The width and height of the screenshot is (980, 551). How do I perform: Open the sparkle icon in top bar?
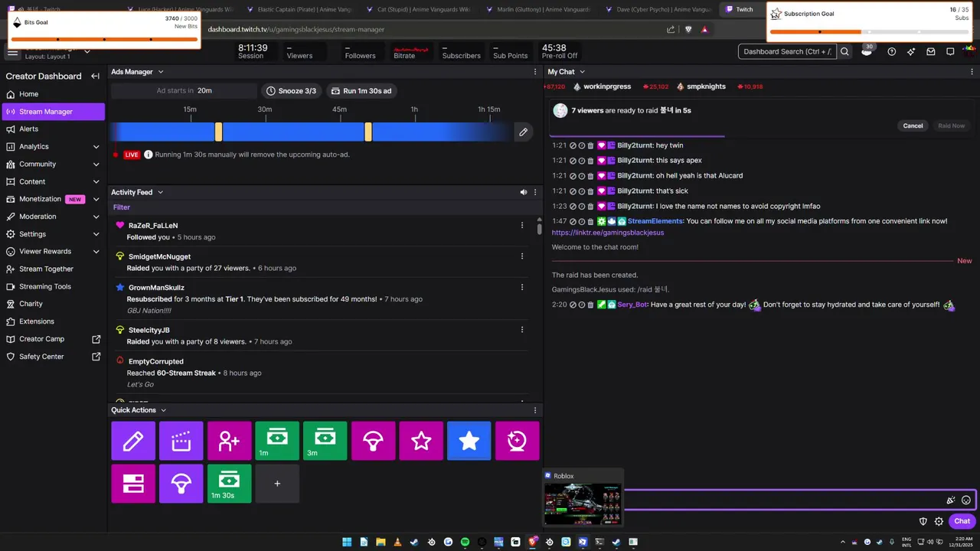(911, 51)
